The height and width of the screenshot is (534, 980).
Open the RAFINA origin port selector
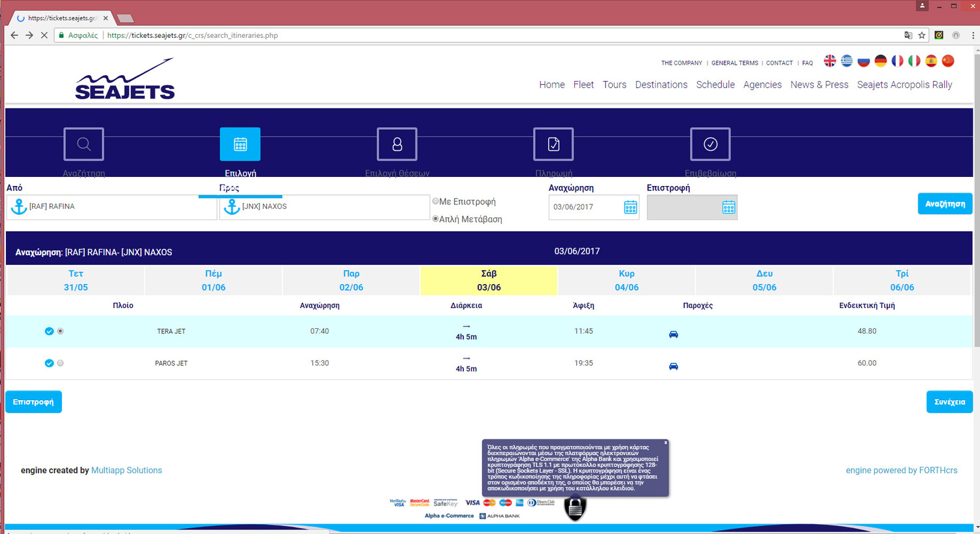111,207
